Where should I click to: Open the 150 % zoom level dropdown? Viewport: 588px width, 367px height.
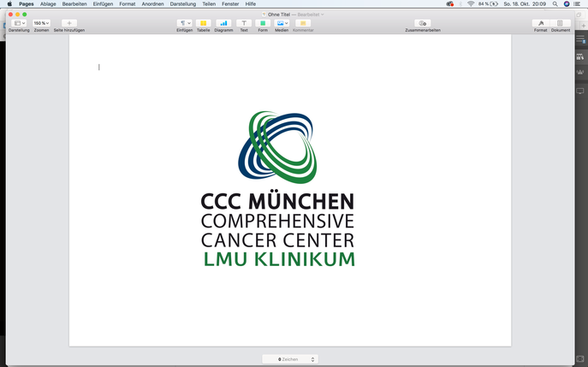41,23
